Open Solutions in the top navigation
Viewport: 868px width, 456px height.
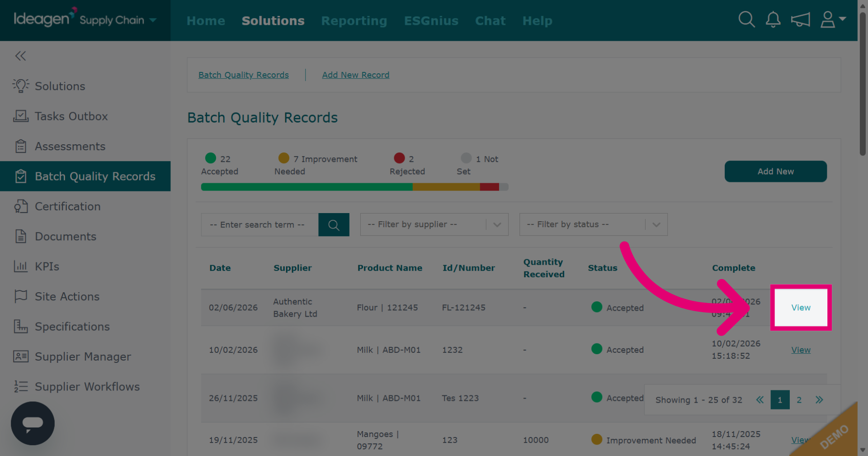tap(273, 21)
